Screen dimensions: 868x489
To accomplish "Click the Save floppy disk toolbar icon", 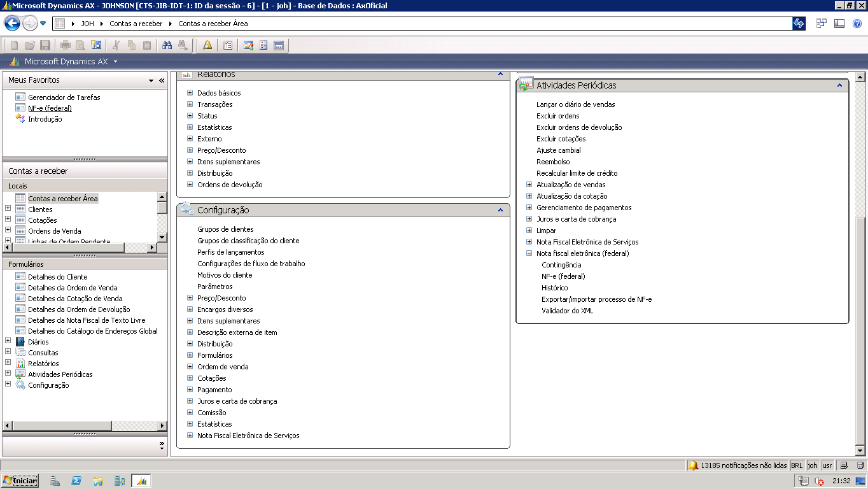I will coord(45,45).
